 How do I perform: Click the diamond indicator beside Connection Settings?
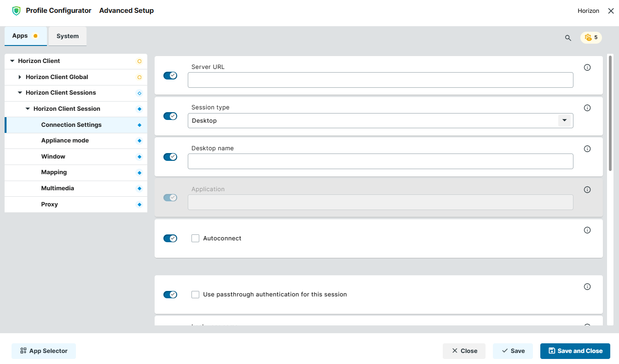click(139, 125)
